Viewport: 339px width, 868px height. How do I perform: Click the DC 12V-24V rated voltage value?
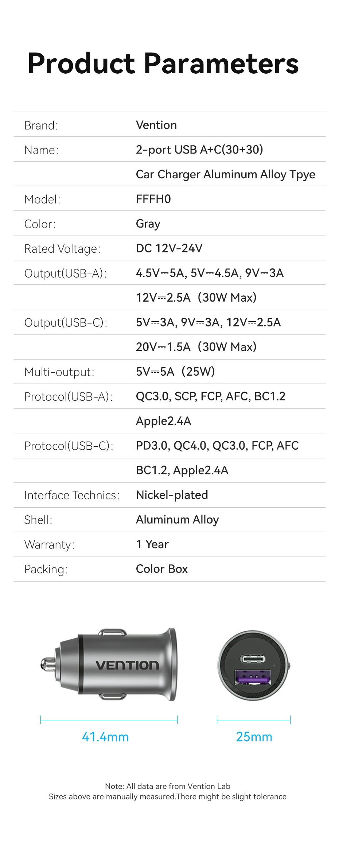point(169,248)
